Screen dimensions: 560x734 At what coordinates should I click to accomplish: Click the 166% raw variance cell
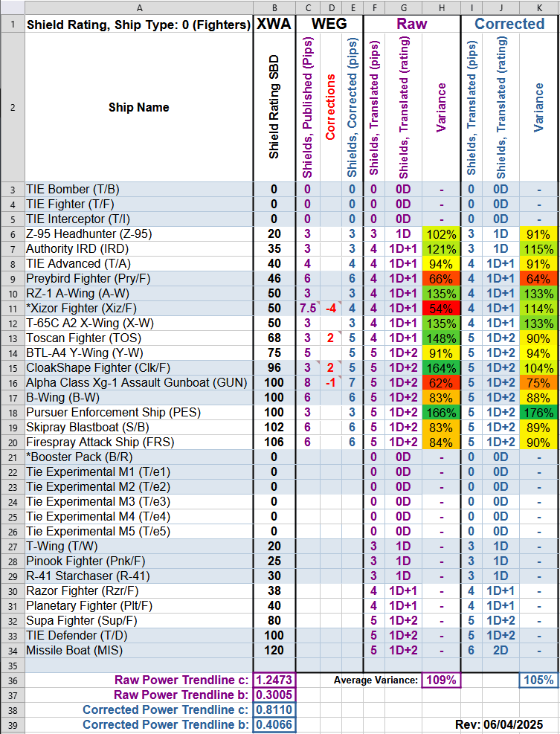tap(441, 413)
